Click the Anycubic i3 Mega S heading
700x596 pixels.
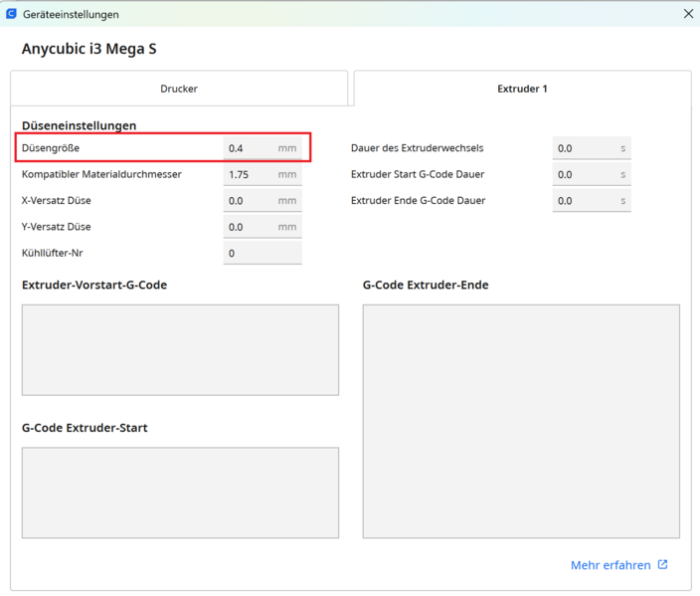[x=89, y=48]
